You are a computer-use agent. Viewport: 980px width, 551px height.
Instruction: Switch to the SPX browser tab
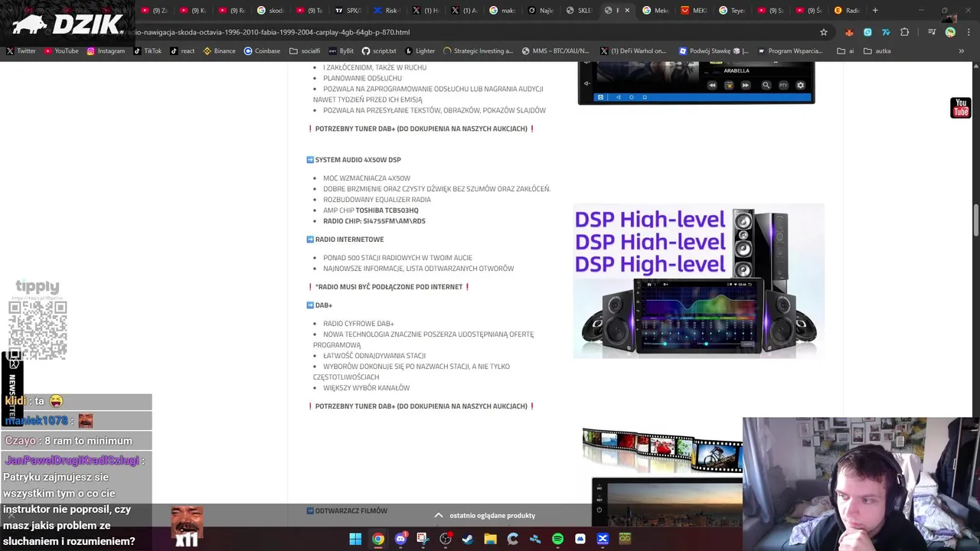click(x=348, y=11)
